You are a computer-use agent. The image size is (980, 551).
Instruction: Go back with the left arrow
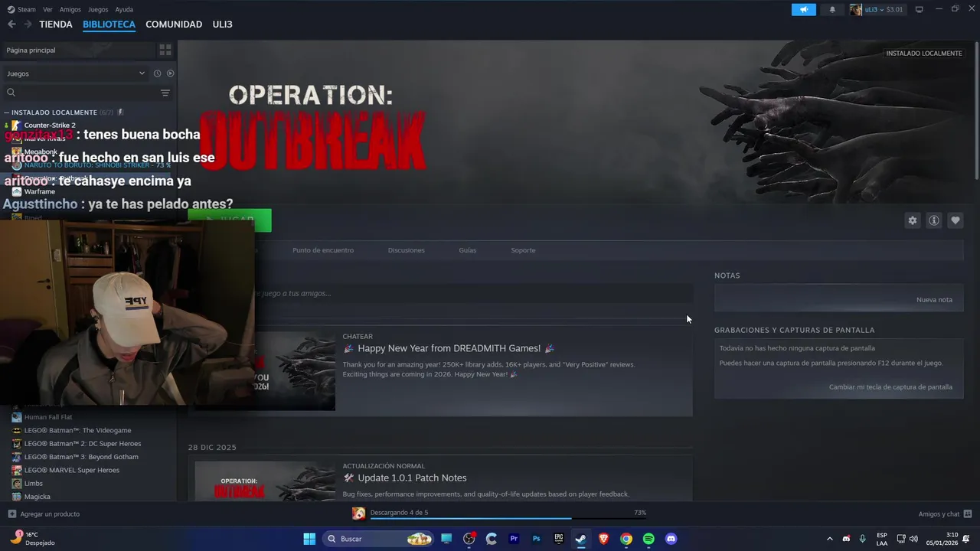[11, 24]
